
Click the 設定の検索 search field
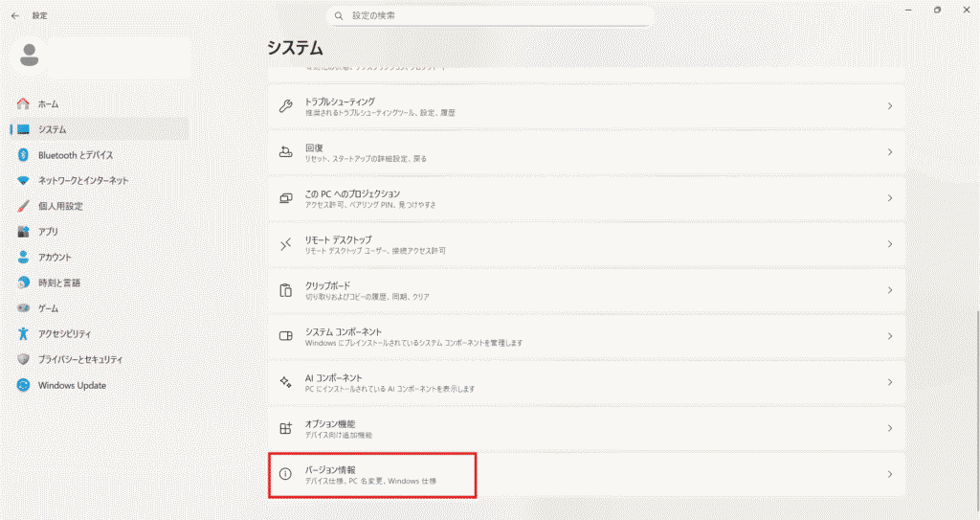[490, 15]
